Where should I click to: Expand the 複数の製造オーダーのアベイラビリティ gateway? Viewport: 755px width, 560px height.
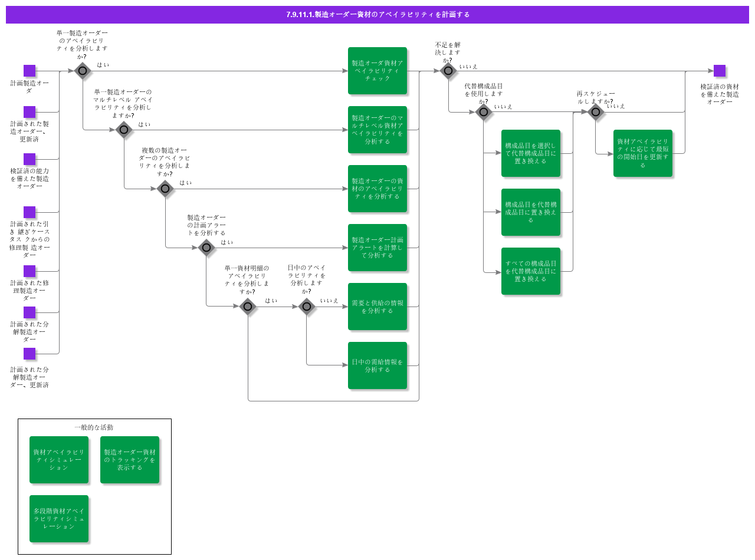(164, 187)
